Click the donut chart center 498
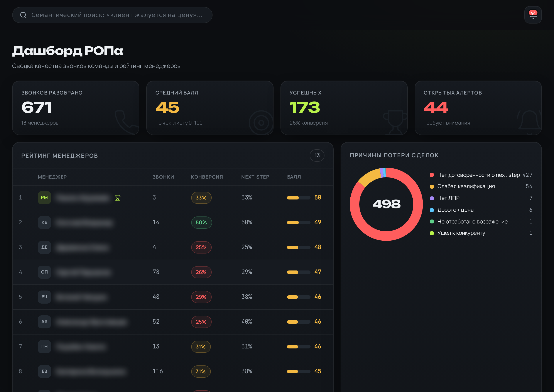The image size is (554, 392). 387,204
